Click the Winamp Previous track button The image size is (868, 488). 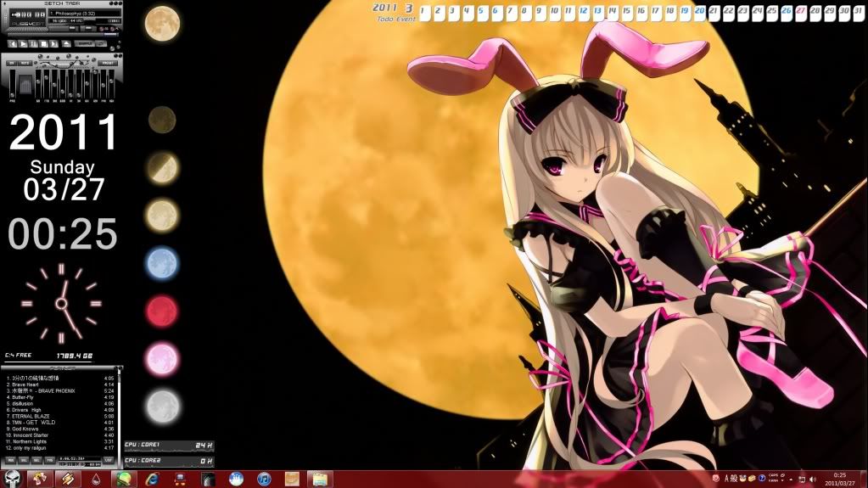13,44
